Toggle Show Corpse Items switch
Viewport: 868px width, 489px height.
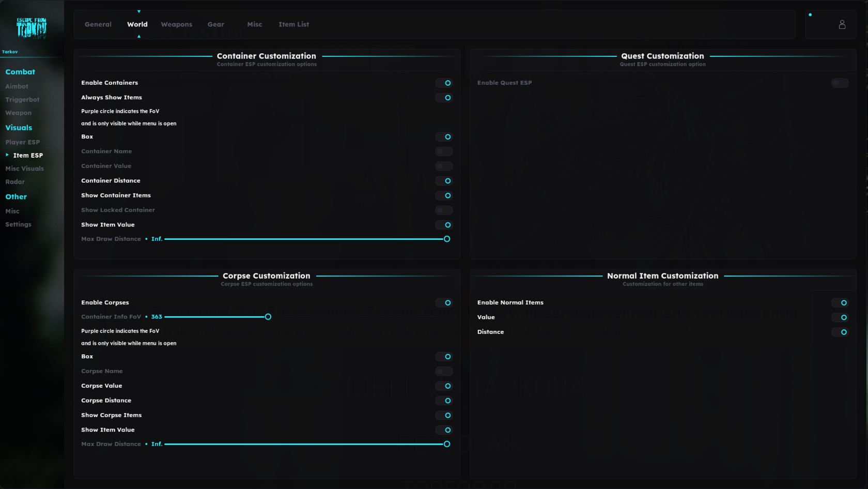pyautogui.click(x=444, y=416)
